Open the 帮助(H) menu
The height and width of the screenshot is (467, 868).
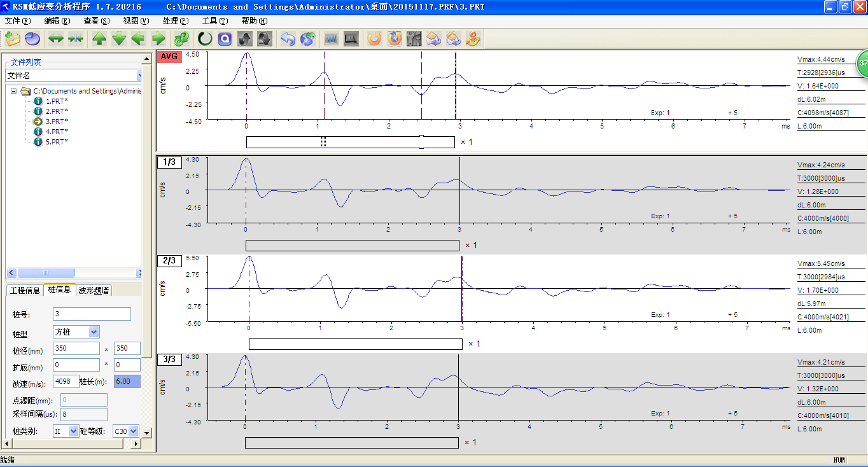(255, 21)
